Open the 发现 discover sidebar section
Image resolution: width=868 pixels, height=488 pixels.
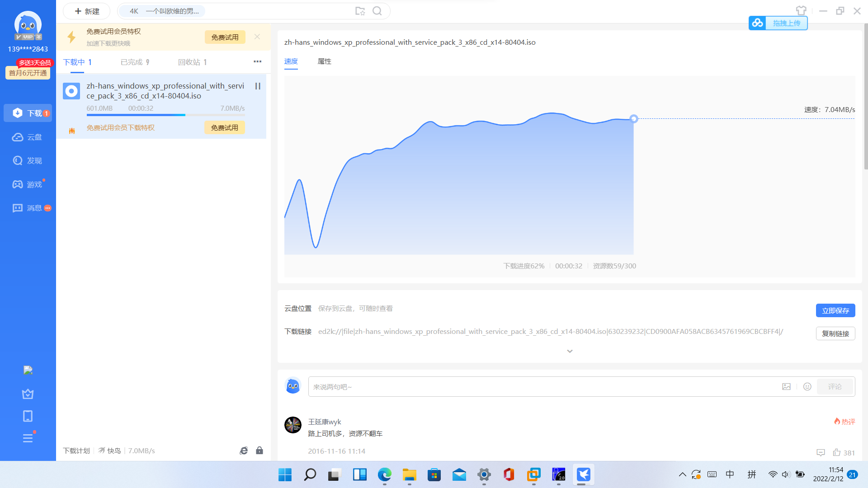pos(28,160)
